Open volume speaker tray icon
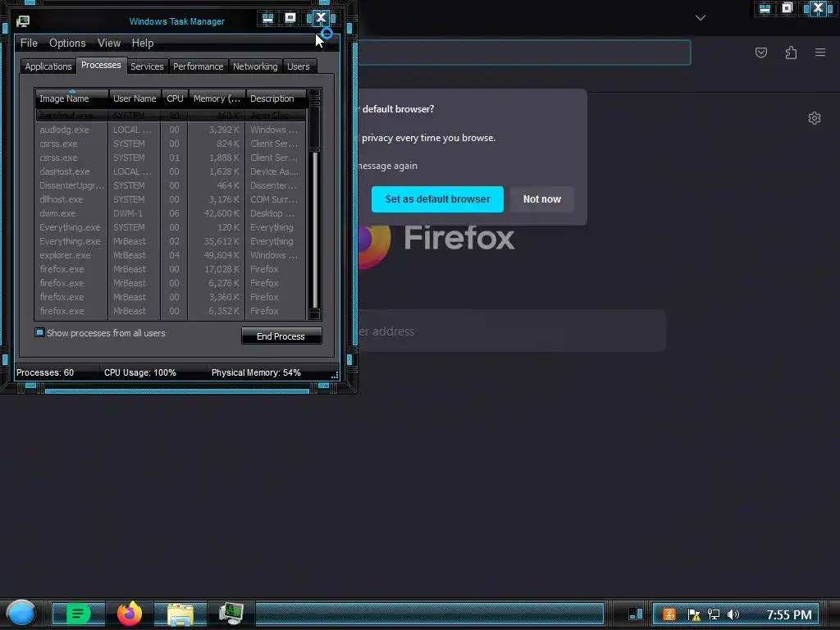Screen dimensions: 840x630 point(733,614)
